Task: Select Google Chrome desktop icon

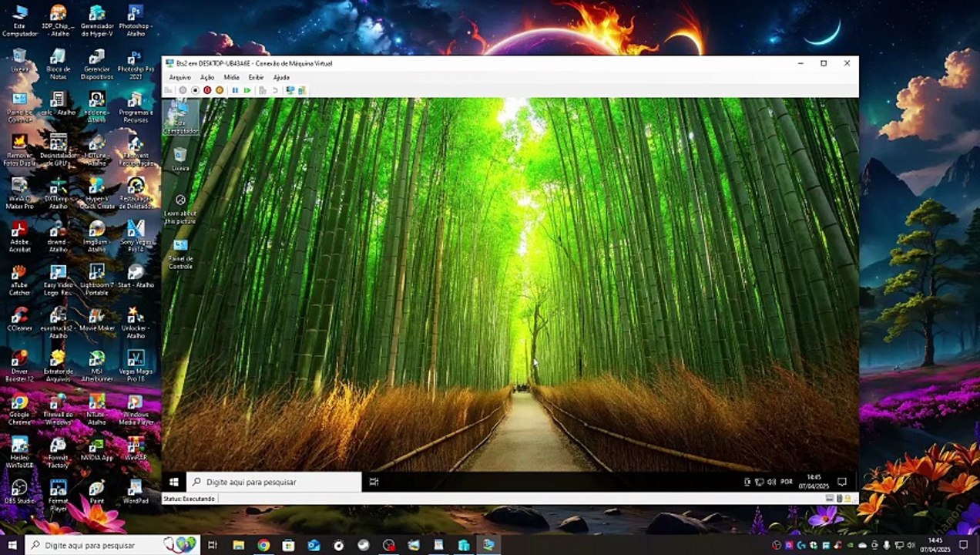Action: [x=19, y=410]
